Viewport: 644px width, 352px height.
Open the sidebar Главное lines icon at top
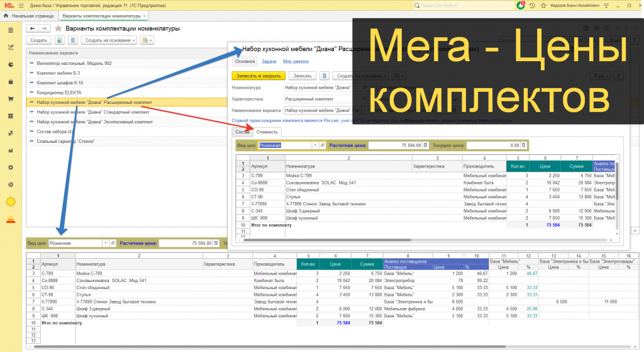click(11, 30)
